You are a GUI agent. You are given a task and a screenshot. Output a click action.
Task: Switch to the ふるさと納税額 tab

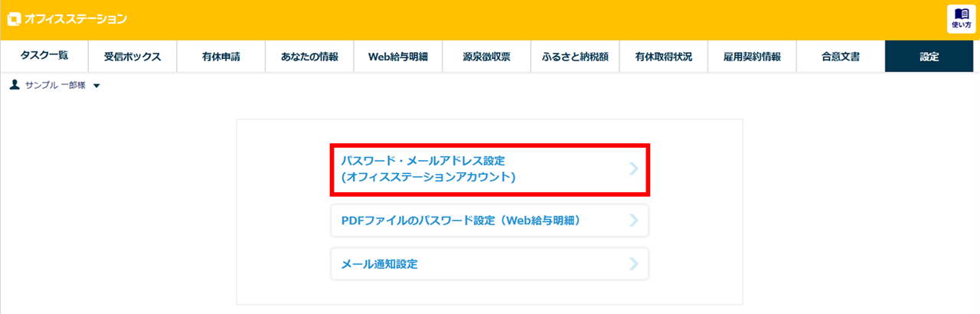pyautogui.click(x=575, y=57)
